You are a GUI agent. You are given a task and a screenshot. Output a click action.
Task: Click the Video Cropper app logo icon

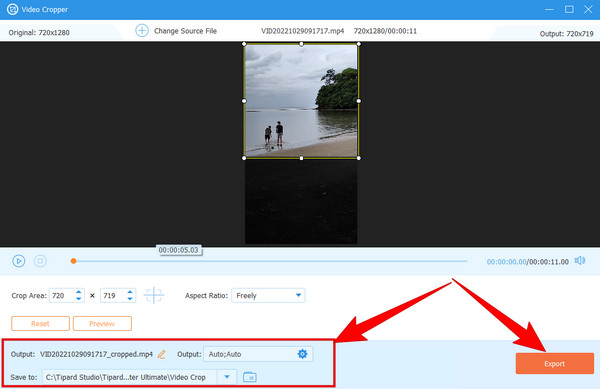(x=12, y=9)
